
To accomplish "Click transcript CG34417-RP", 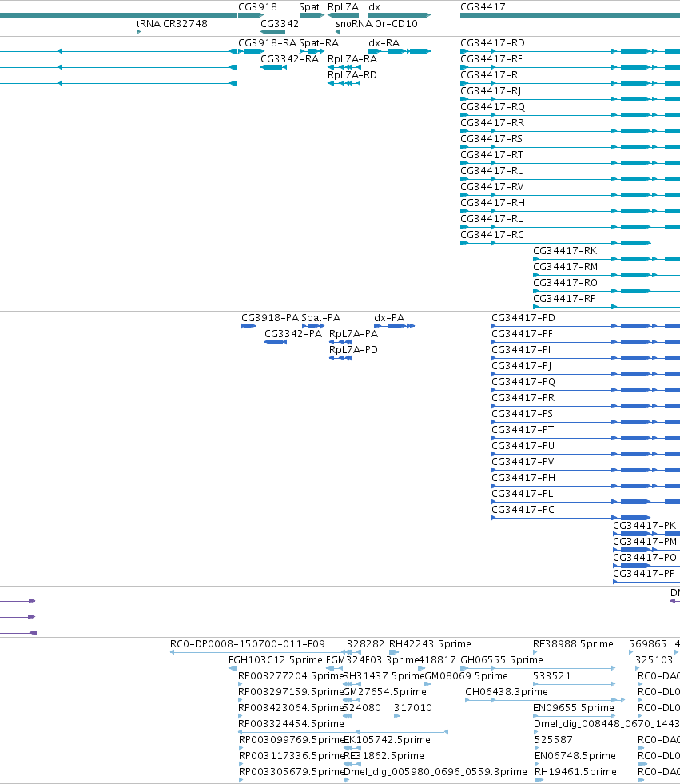I will (x=564, y=299).
